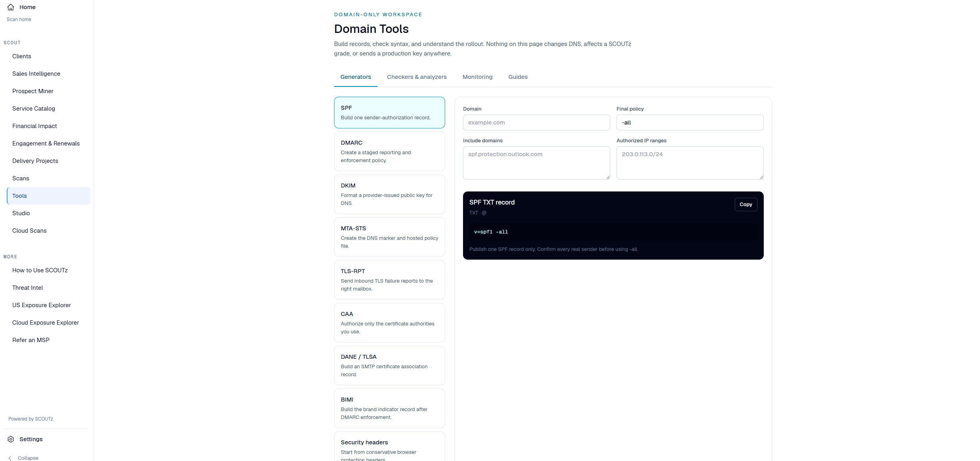Image resolution: width=980 pixels, height=461 pixels.
Task: Open the Monitoring tab
Action: [477, 77]
